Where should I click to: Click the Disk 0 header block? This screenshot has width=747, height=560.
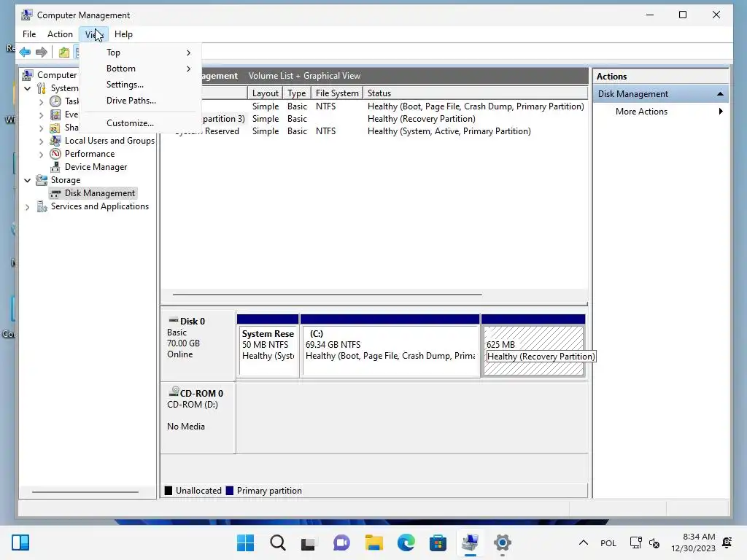pyautogui.click(x=198, y=346)
